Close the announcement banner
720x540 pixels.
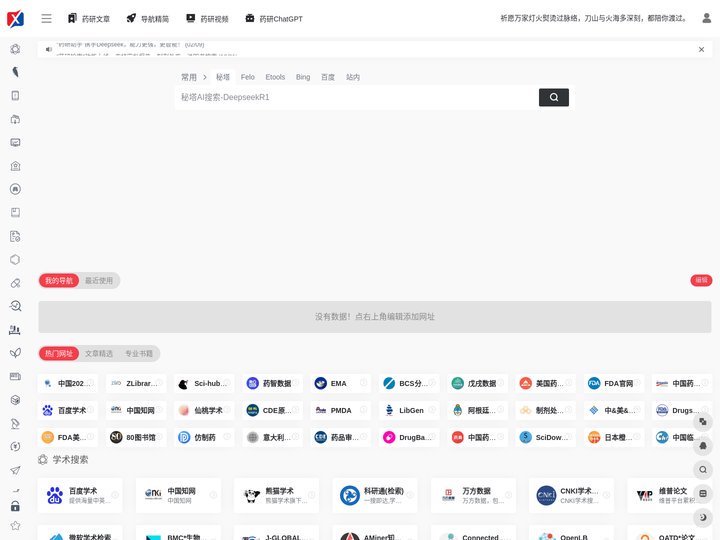701,49
